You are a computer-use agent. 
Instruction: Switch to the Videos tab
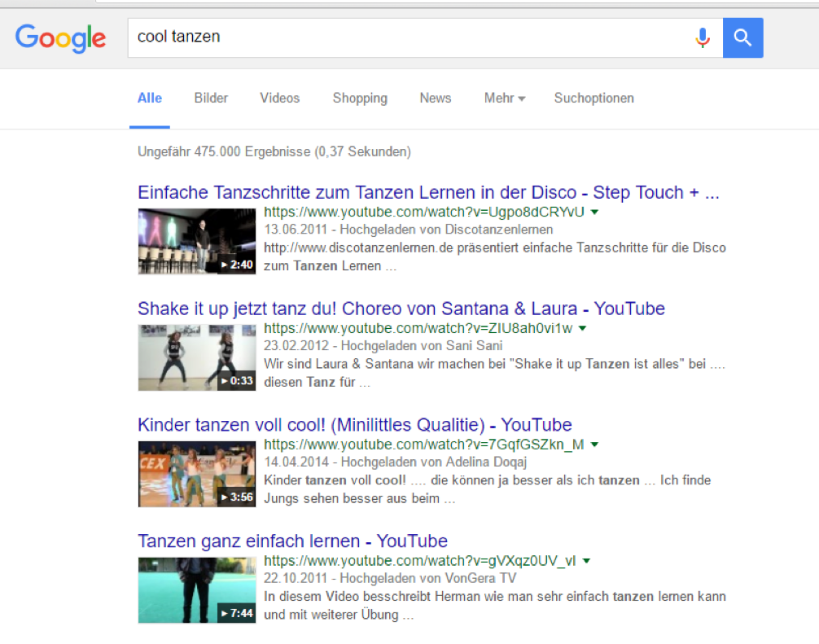(279, 99)
